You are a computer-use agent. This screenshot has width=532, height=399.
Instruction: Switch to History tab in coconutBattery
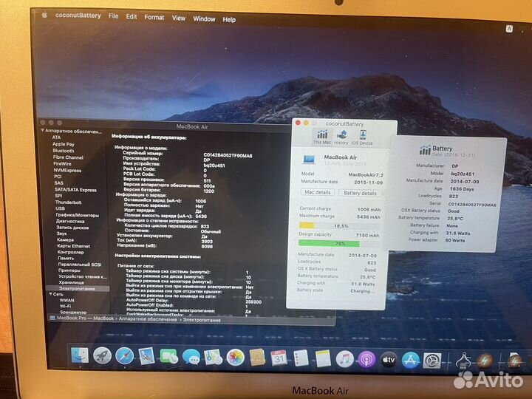(x=341, y=137)
